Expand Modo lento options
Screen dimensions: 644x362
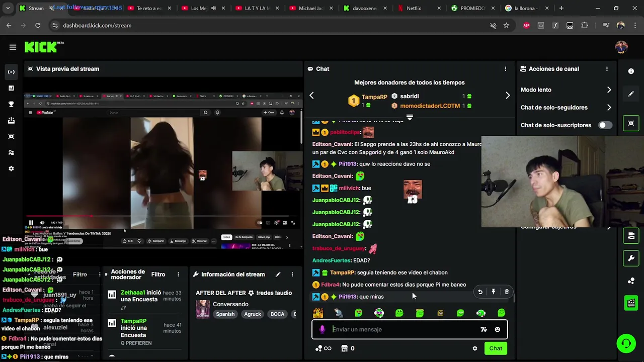[x=609, y=90]
